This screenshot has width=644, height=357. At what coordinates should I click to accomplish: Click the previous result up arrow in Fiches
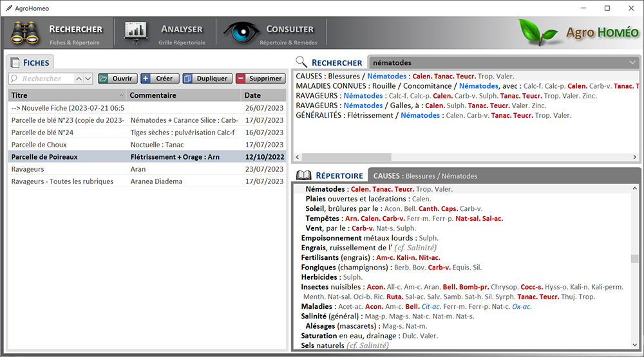coord(79,78)
